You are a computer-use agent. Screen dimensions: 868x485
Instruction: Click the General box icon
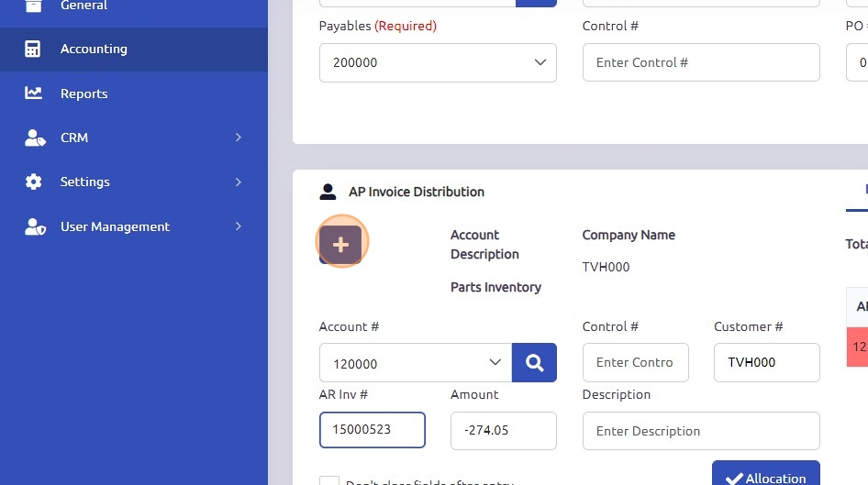pyautogui.click(x=33, y=6)
